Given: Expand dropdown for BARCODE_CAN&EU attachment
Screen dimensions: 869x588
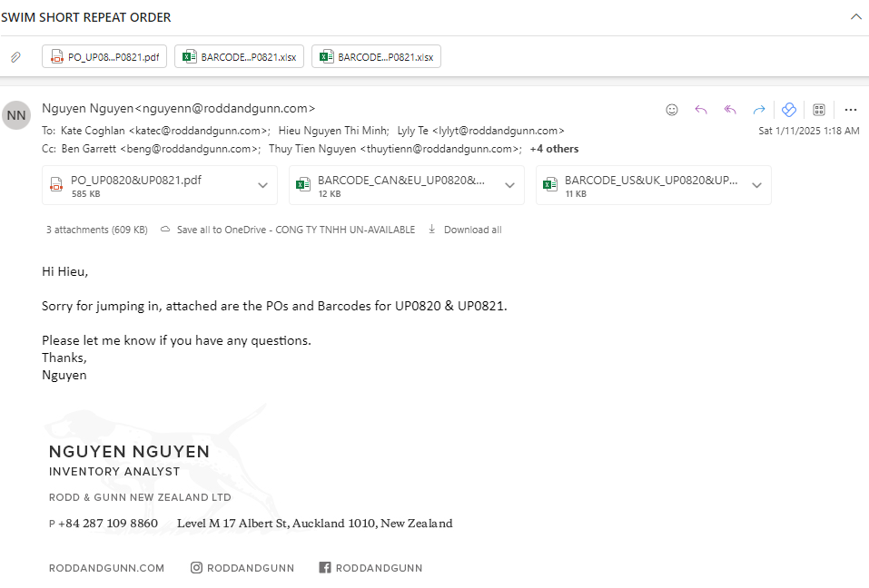Looking at the screenshot, I should click(x=510, y=185).
